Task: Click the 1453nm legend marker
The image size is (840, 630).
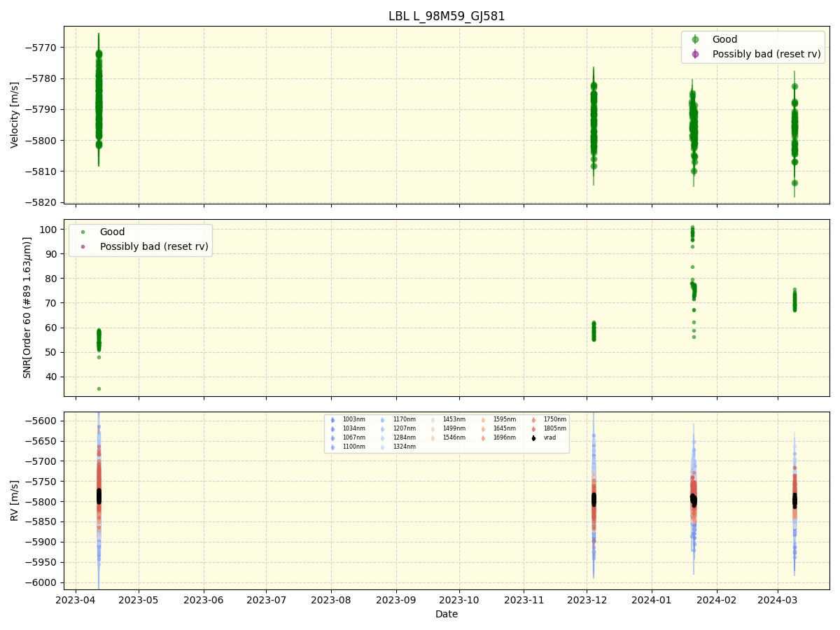Action: click(433, 420)
